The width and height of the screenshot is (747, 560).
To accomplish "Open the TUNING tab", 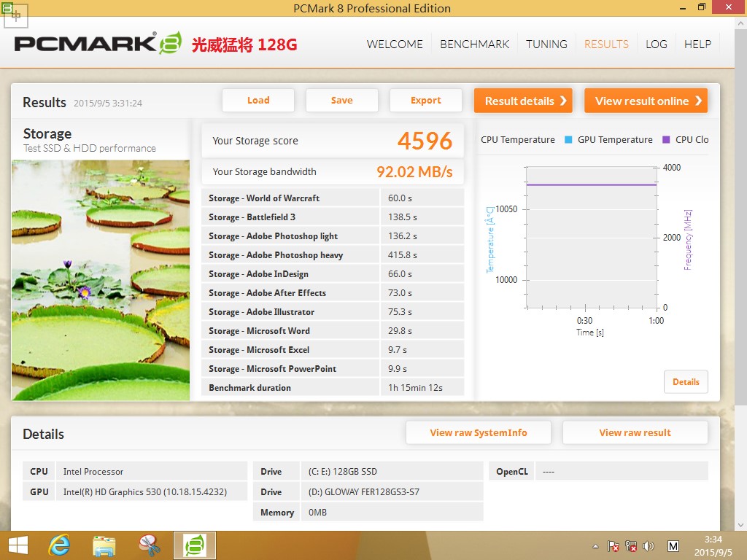I will tap(546, 44).
